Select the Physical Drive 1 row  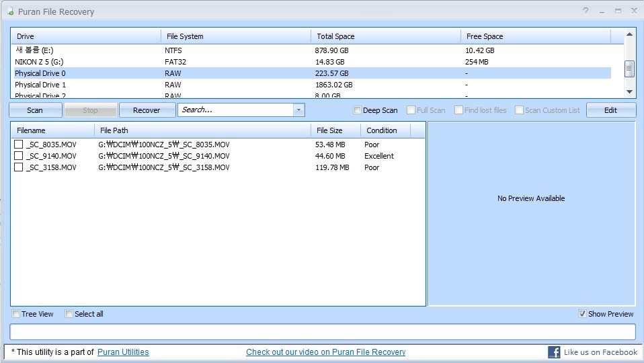(313, 85)
